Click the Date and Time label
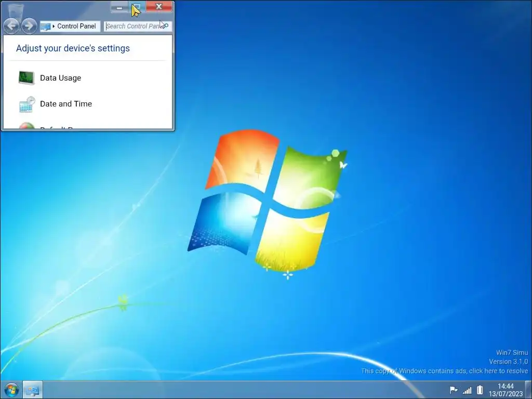This screenshot has height=399, width=532. point(66,104)
